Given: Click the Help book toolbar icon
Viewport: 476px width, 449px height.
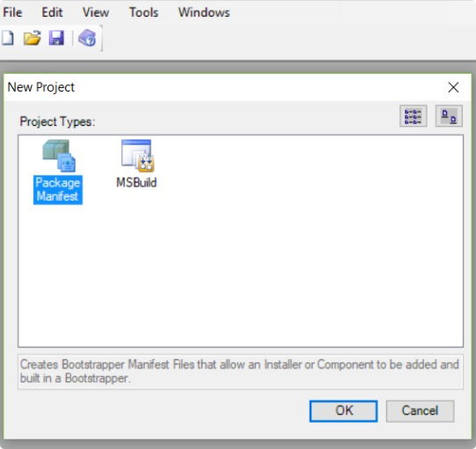Looking at the screenshot, I should point(87,38).
